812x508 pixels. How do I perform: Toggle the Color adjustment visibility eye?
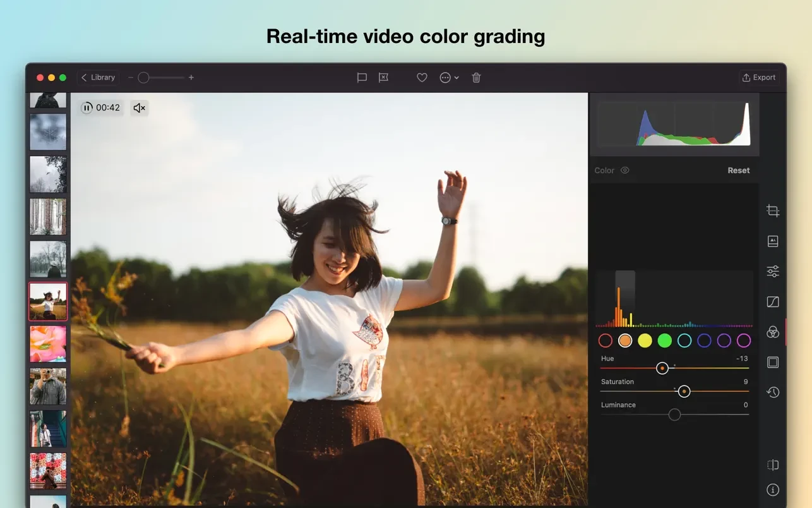coord(624,170)
